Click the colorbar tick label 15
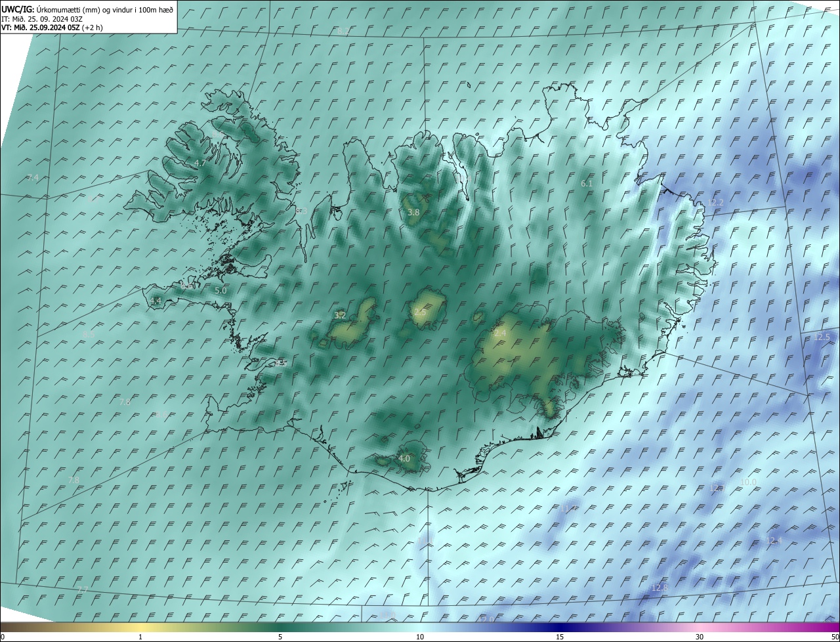 point(560,637)
